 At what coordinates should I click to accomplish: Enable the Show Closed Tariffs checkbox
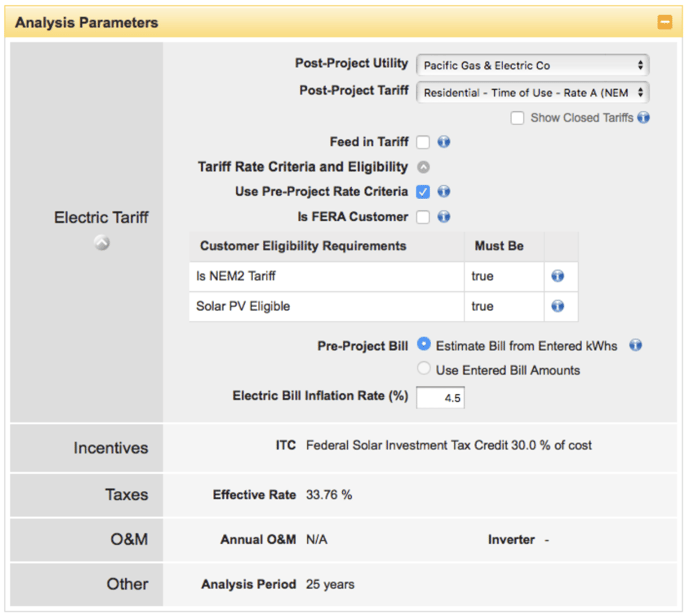point(517,118)
